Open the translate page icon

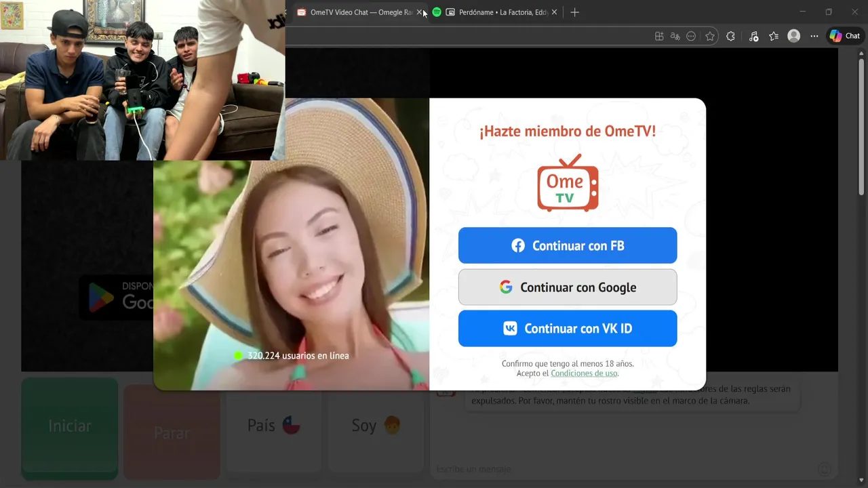pyautogui.click(x=675, y=37)
